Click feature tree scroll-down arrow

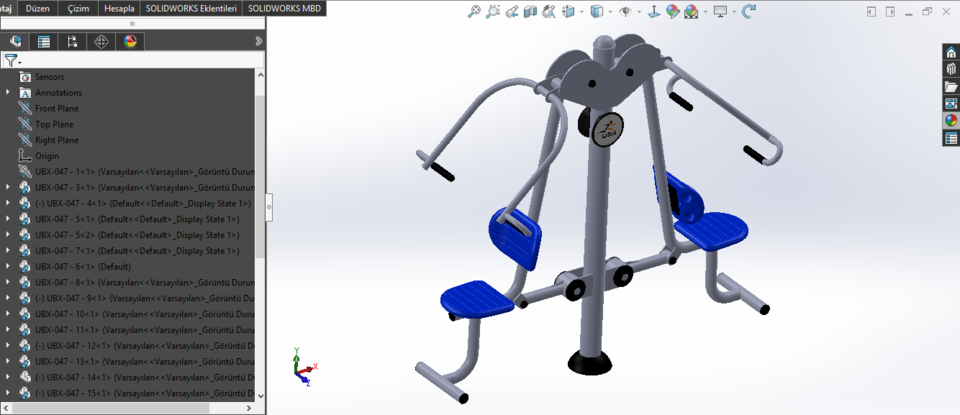click(260, 396)
